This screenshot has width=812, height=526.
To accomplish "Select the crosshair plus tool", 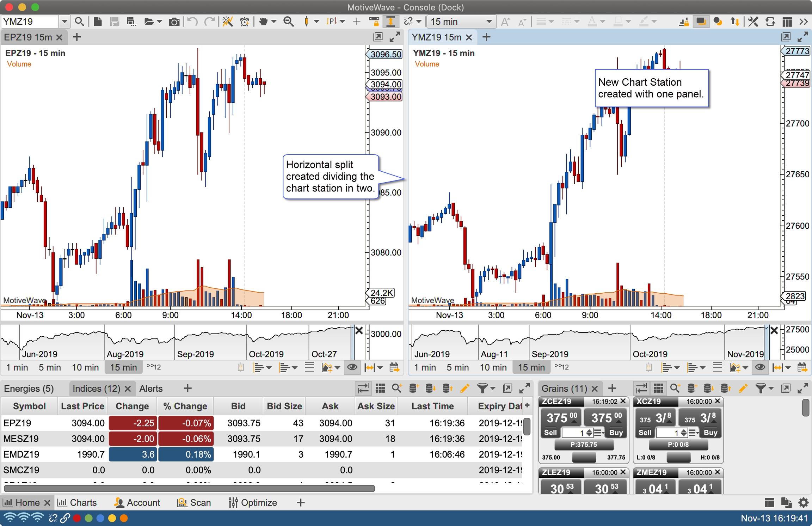I will pyautogui.click(x=357, y=22).
